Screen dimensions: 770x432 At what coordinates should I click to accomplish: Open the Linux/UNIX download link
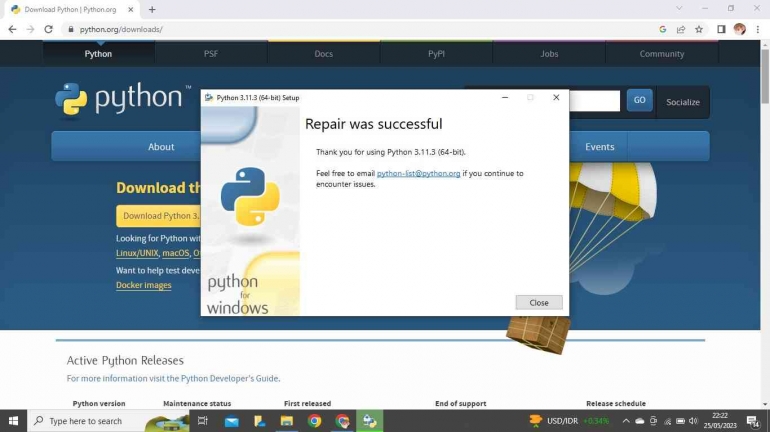click(x=137, y=253)
